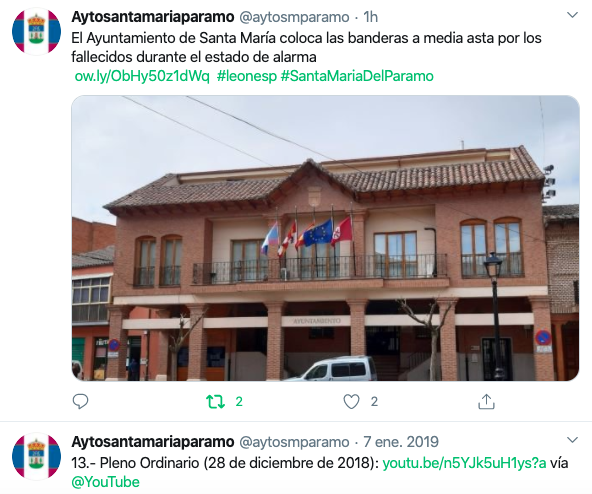Image resolution: width=592 pixels, height=494 pixels.
Task: Open the 1h timestamp of first tweet
Action: coord(370,17)
